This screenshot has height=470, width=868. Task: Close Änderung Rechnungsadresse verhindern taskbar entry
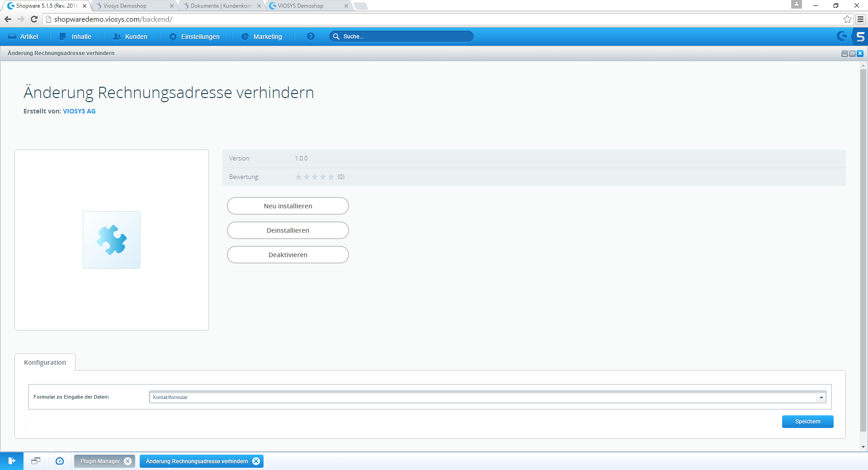(x=256, y=461)
